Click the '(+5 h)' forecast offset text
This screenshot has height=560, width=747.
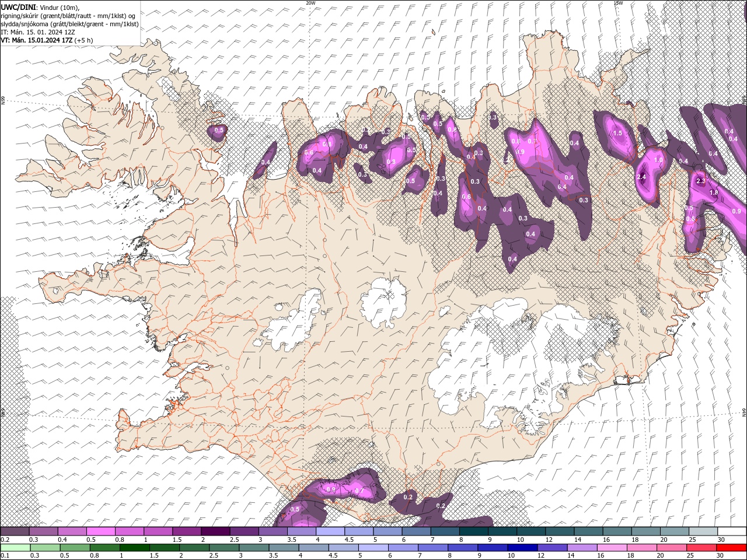coord(85,40)
